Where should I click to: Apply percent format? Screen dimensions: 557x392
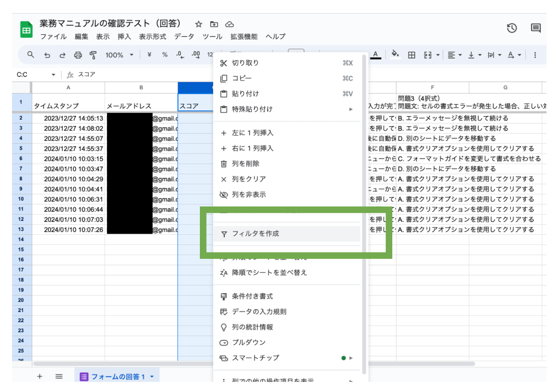(x=165, y=55)
